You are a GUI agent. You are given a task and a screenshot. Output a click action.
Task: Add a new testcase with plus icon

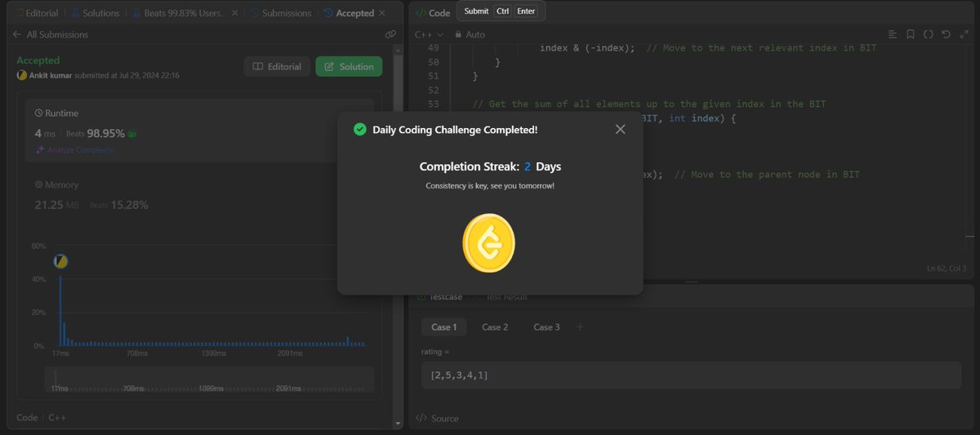580,326
